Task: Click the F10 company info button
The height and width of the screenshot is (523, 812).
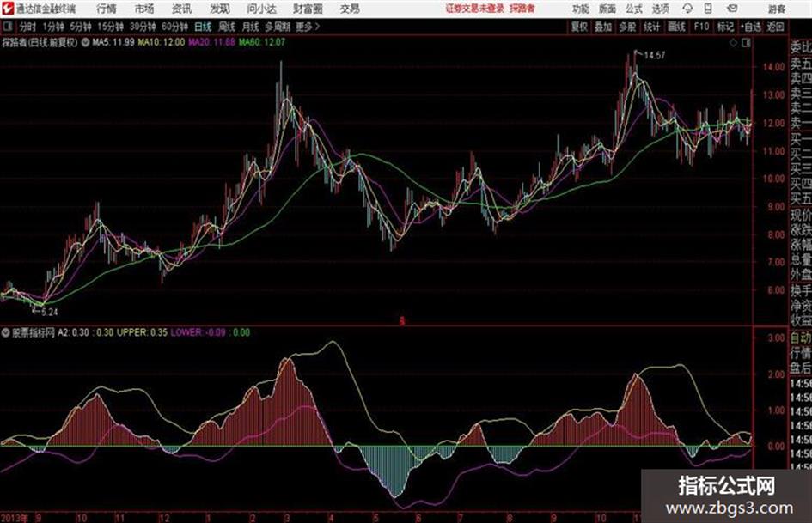Action: point(701,27)
